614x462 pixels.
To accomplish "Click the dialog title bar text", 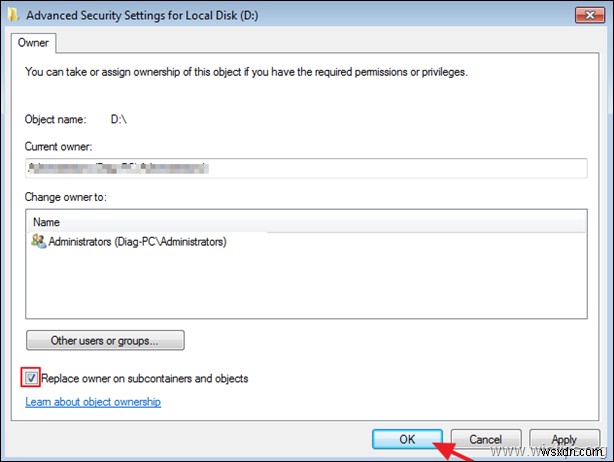I will [x=138, y=15].
